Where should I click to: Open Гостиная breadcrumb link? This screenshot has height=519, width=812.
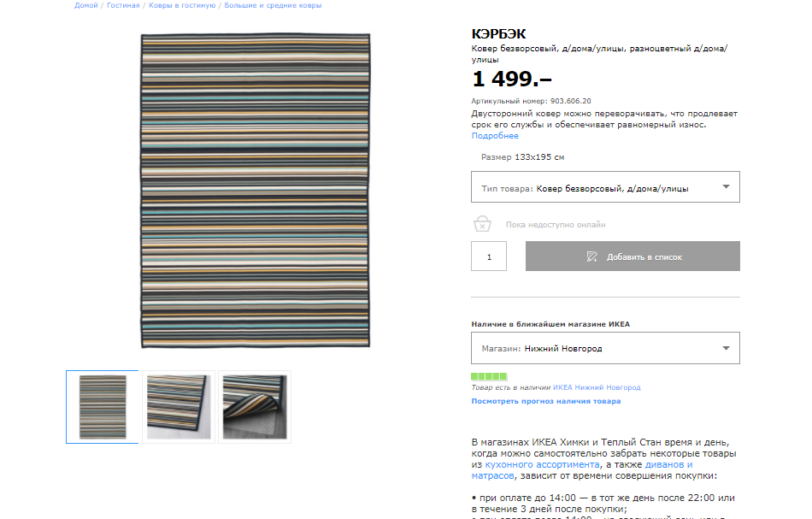pos(123,5)
